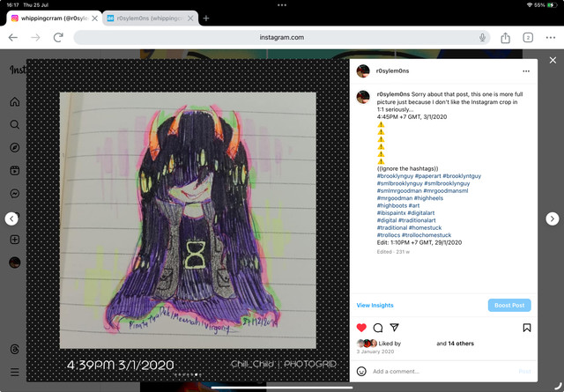Click the Create new post plus icon
This screenshot has width=564, height=392.
point(15,240)
